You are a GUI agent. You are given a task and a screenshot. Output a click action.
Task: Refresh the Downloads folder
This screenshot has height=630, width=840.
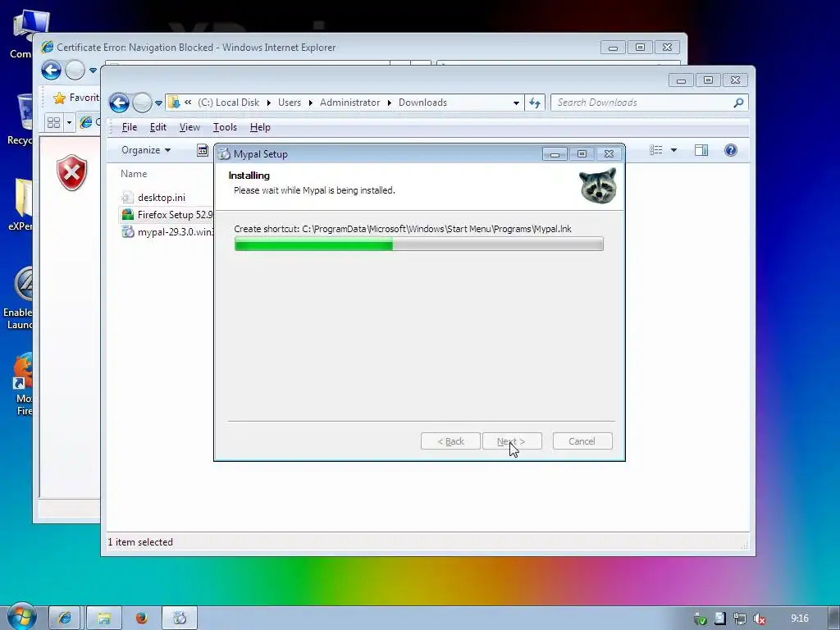[x=535, y=103]
